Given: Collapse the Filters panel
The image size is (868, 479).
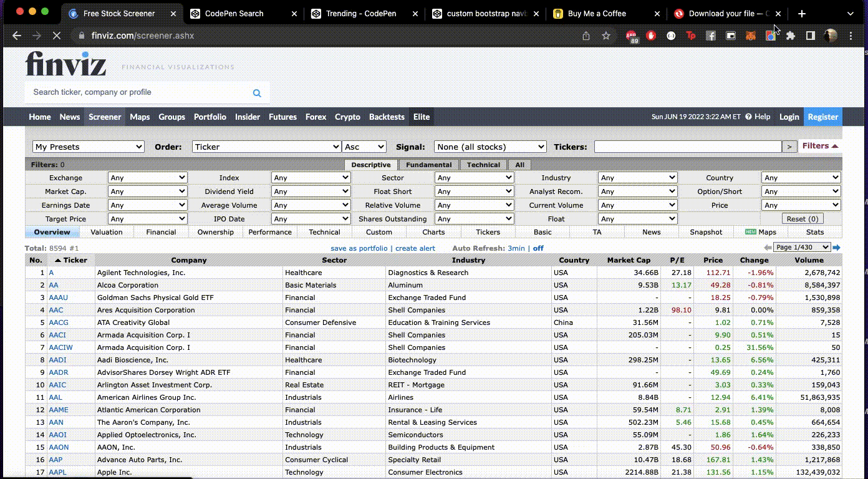Looking at the screenshot, I should (821, 146).
